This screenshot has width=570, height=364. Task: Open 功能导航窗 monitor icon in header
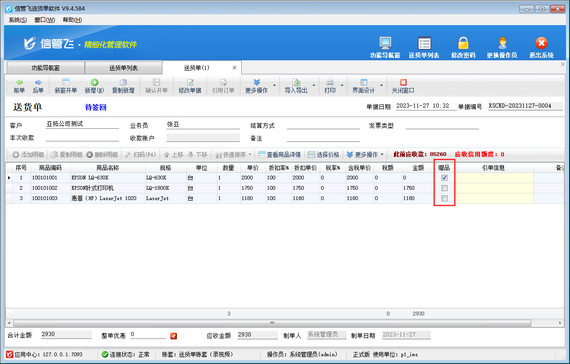coord(385,43)
